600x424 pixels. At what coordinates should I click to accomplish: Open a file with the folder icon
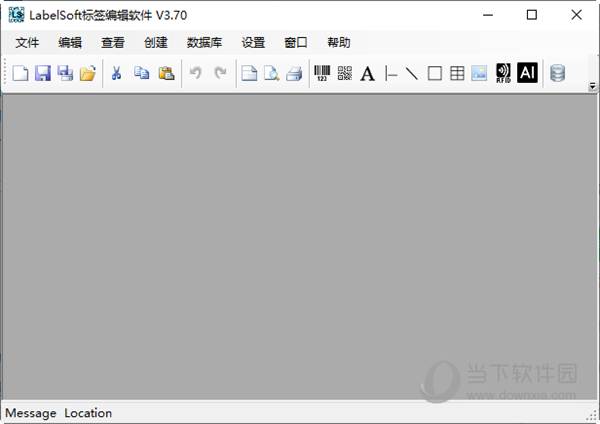tap(88, 73)
